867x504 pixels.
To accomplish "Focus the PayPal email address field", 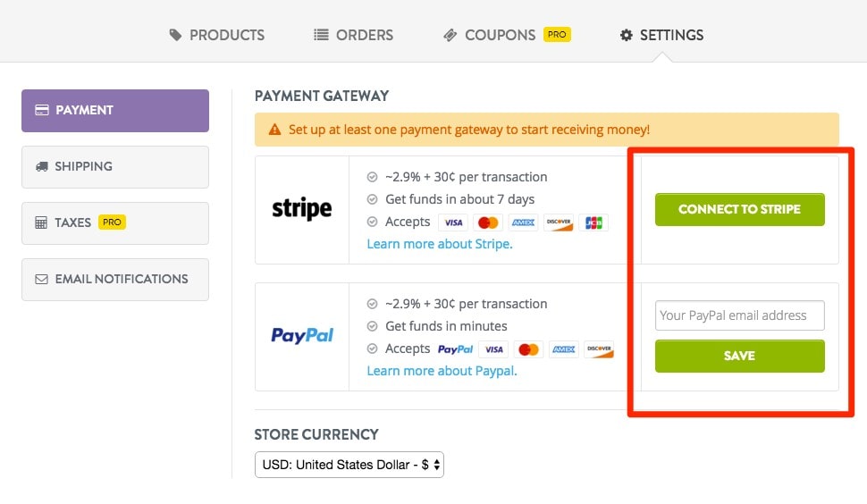I will (x=739, y=315).
